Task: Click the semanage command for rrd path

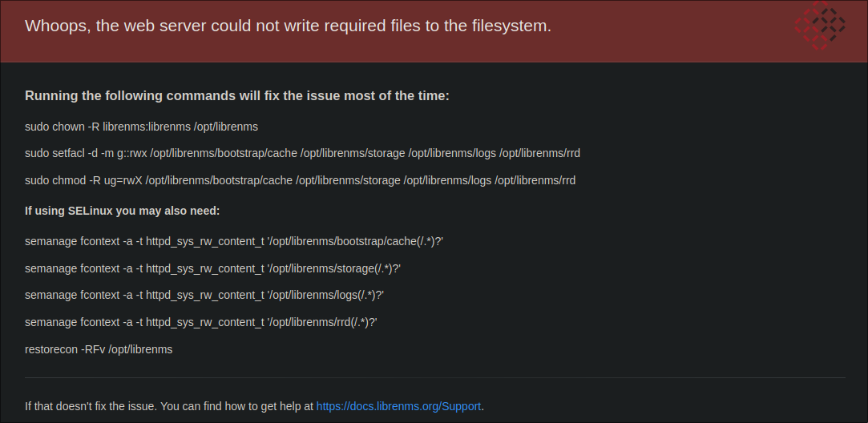Action: click(201, 322)
